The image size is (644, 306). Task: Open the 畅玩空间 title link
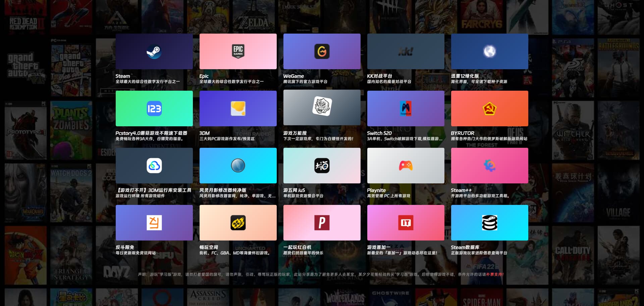[x=209, y=248]
